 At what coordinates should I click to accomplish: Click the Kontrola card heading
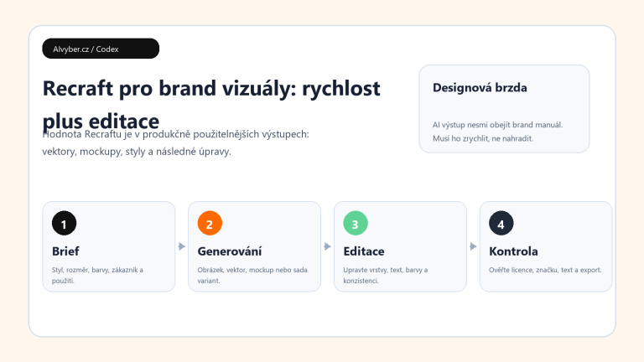[513, 251]
